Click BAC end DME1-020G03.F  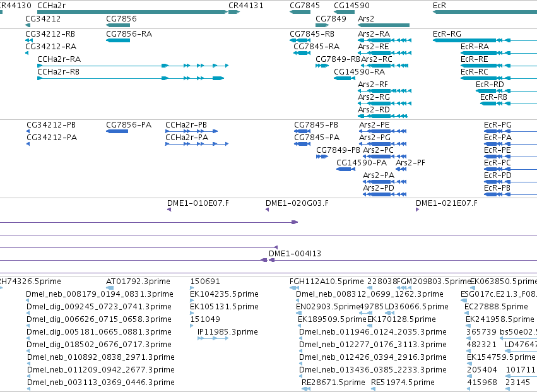click(267, 210)
